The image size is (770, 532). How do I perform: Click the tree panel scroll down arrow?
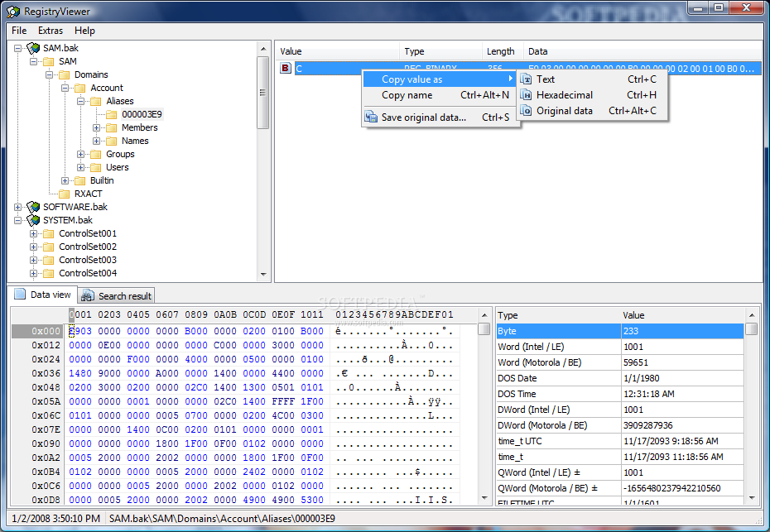pos(263,275)
